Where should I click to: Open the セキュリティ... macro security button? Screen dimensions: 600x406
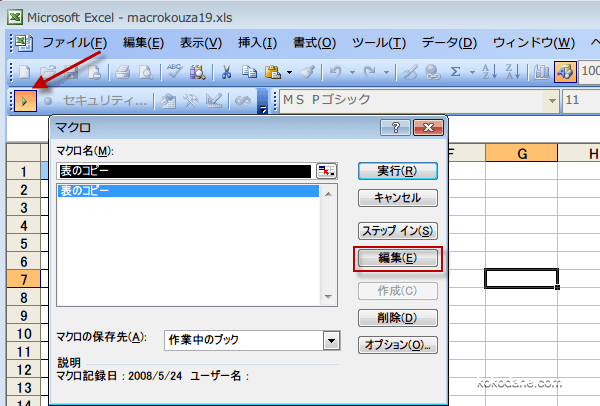tap(104, 101)
